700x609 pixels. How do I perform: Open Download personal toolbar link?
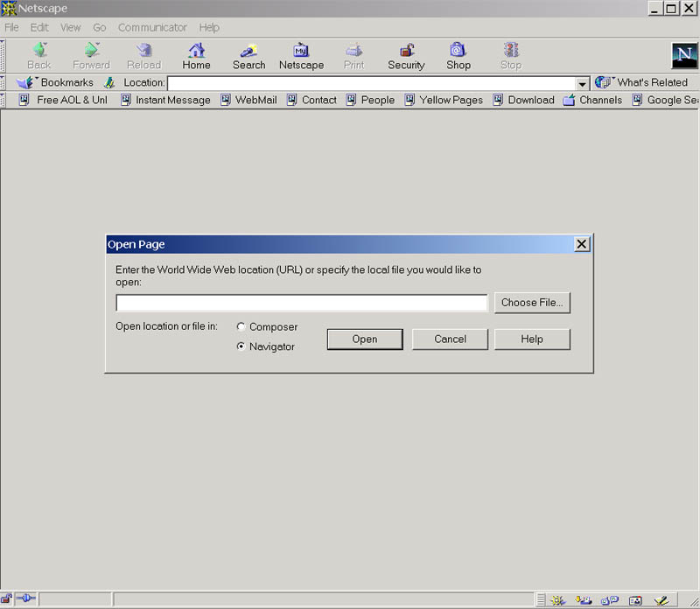(523, 100)
